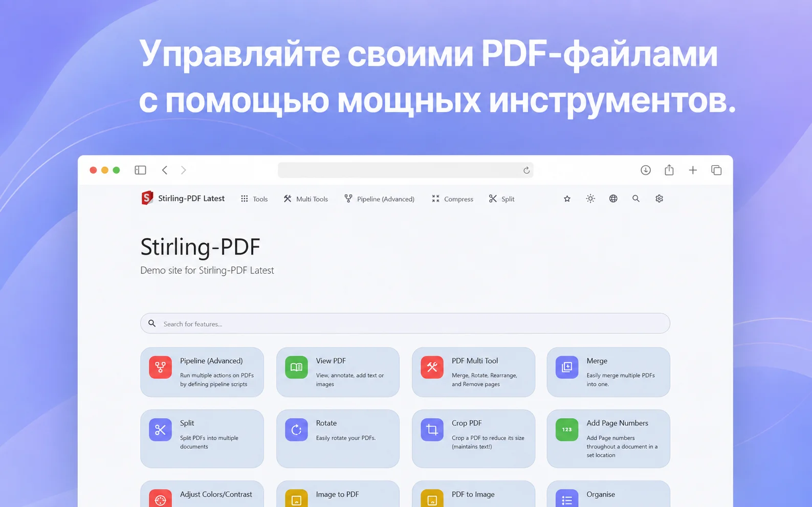812x507 pixels.
Task: Open the Pipeline (Advanced) card title link
Action: coord(211,361)
